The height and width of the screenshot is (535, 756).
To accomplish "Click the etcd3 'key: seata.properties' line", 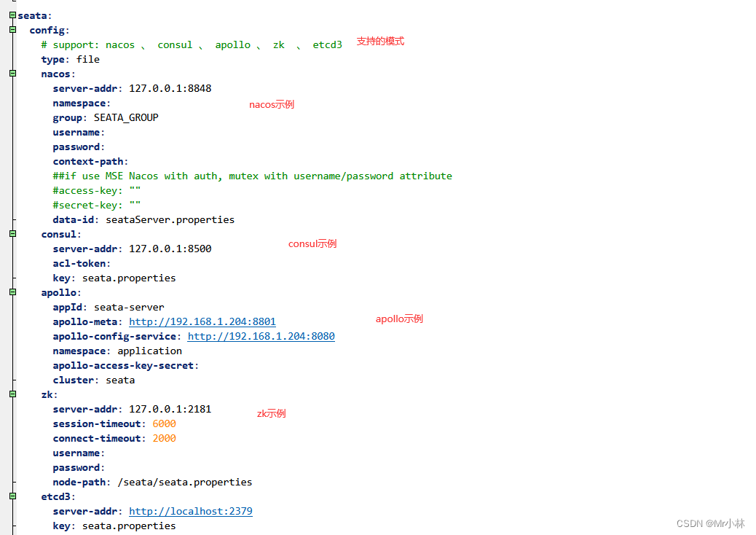I will [x=114, y=526].
